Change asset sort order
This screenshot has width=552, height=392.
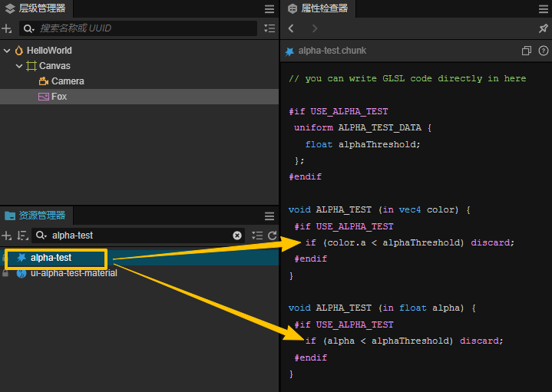coord(22,236)
